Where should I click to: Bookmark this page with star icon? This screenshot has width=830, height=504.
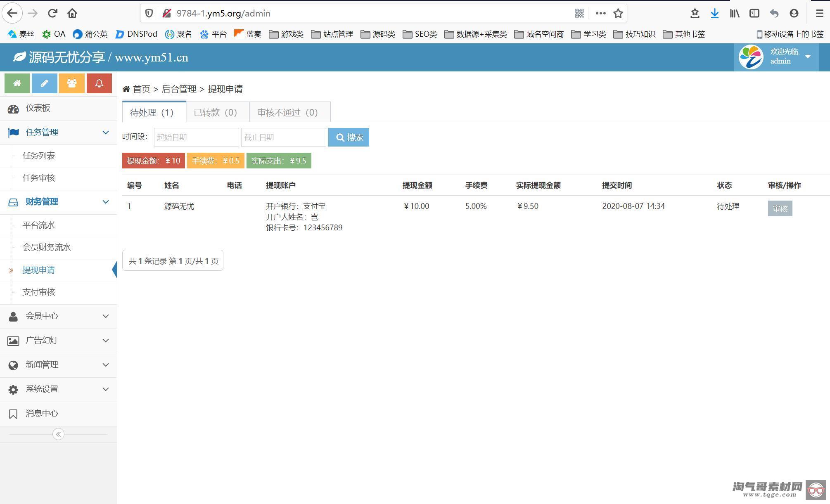click(618, 13)
